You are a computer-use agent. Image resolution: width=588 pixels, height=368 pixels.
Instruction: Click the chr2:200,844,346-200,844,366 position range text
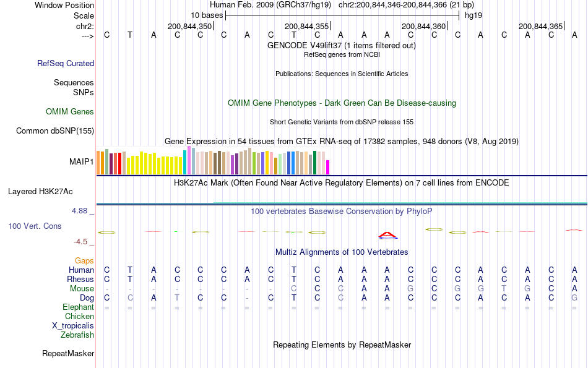pos(406,5)
